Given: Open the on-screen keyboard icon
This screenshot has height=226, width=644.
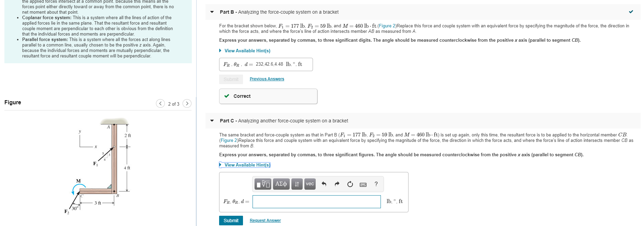Looking at the screenshot, I should coord(363,184).
